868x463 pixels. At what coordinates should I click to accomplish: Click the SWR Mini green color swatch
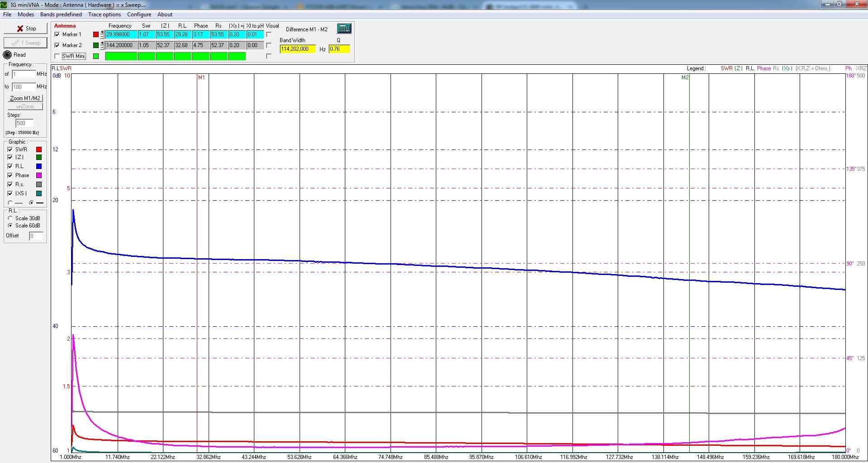coord(96,56)
